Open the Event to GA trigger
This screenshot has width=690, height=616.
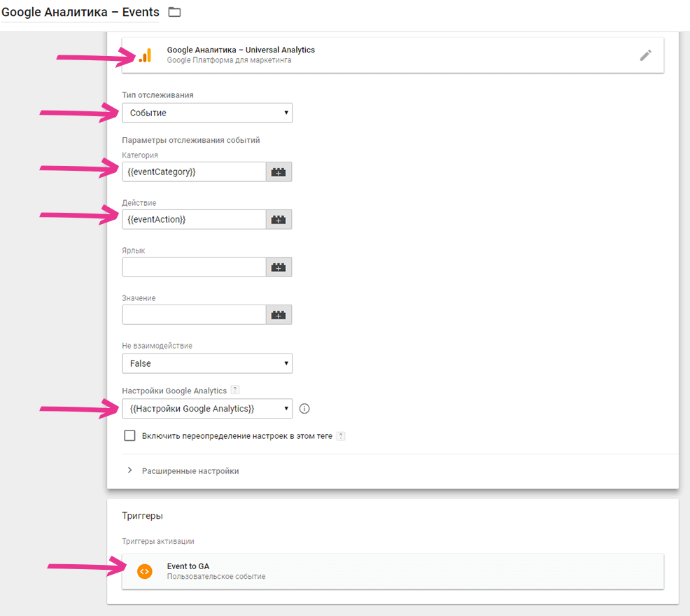coord(393,571)
